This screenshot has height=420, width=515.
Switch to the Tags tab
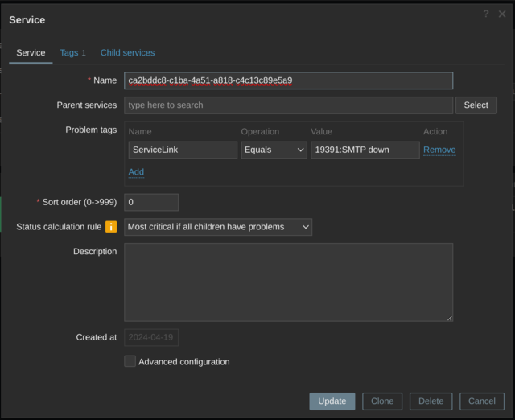72,53
